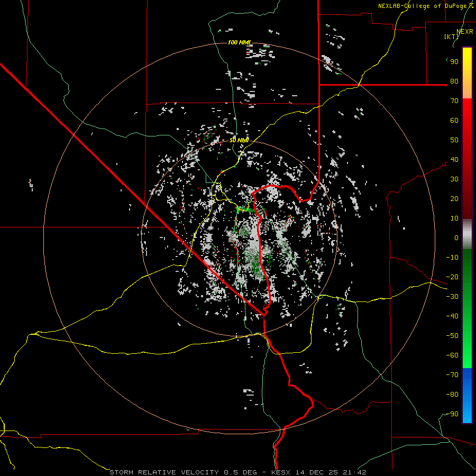Click the "100 NMI" range ring label
Viewport: 476px width, 476px height.
(x=239, y=42)
